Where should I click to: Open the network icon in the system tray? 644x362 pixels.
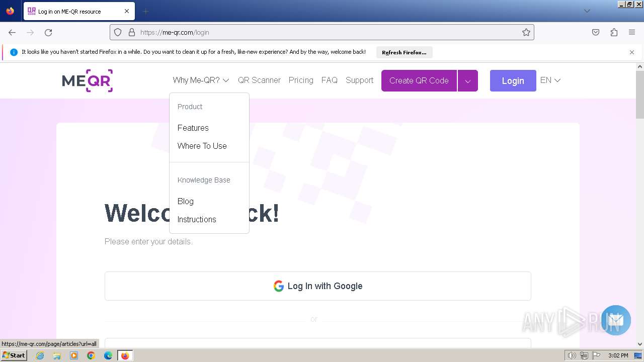(584, 355)
